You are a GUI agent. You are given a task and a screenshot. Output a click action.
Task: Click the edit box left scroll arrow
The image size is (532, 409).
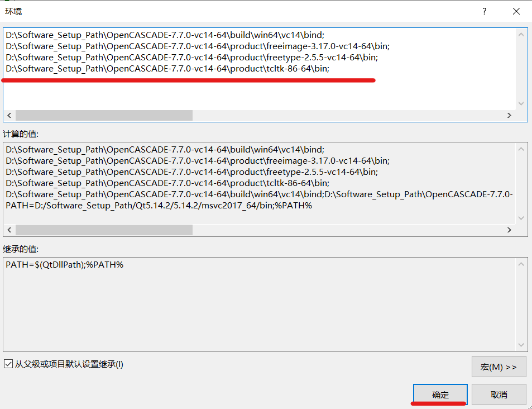click(x=9, y=116)
